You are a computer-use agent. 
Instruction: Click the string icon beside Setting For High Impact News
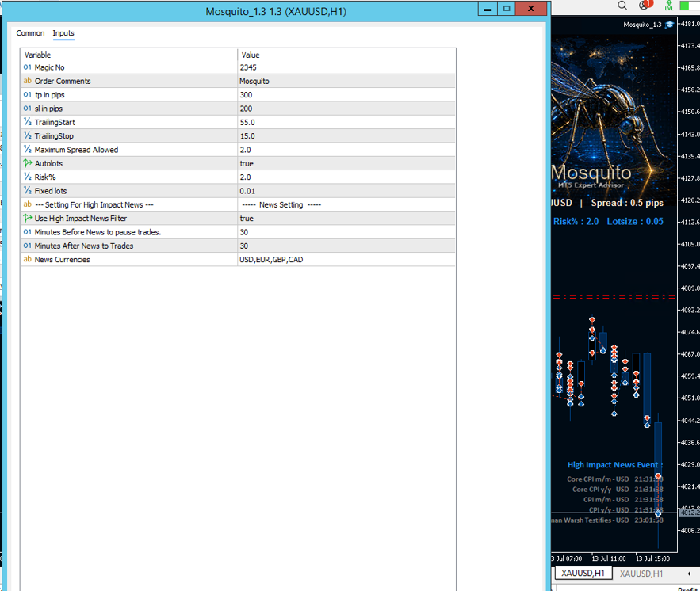click(27, 204)
